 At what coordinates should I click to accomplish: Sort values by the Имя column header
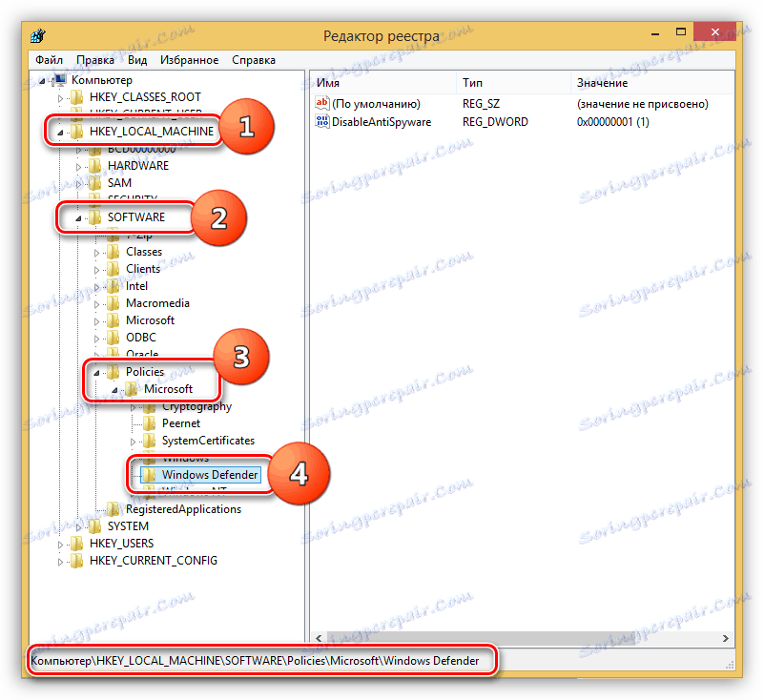(329, 83)
